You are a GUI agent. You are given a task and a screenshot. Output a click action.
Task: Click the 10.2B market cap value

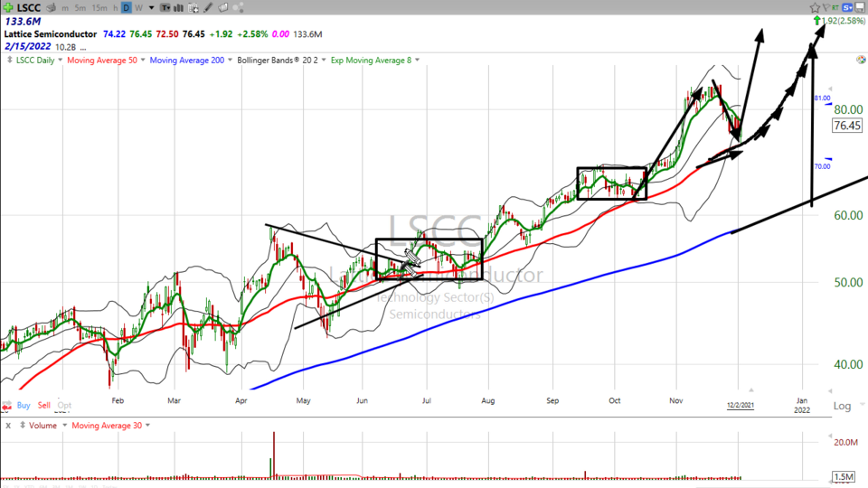click(65, 47)
